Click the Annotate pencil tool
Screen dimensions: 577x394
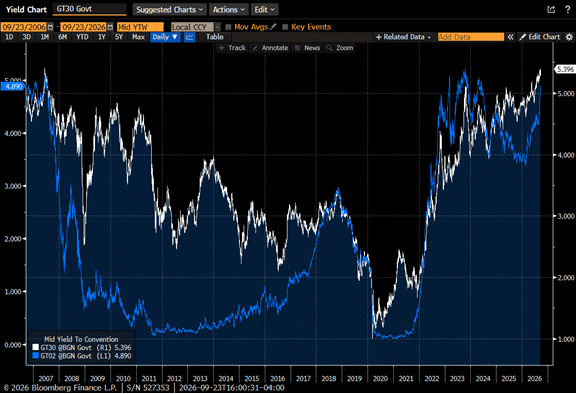[x=270, y=48]
